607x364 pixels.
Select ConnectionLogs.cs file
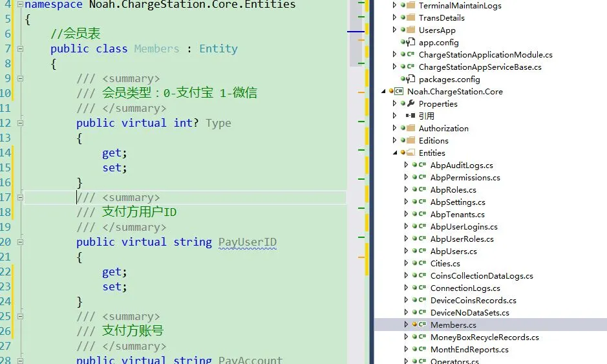pos(465,288)
